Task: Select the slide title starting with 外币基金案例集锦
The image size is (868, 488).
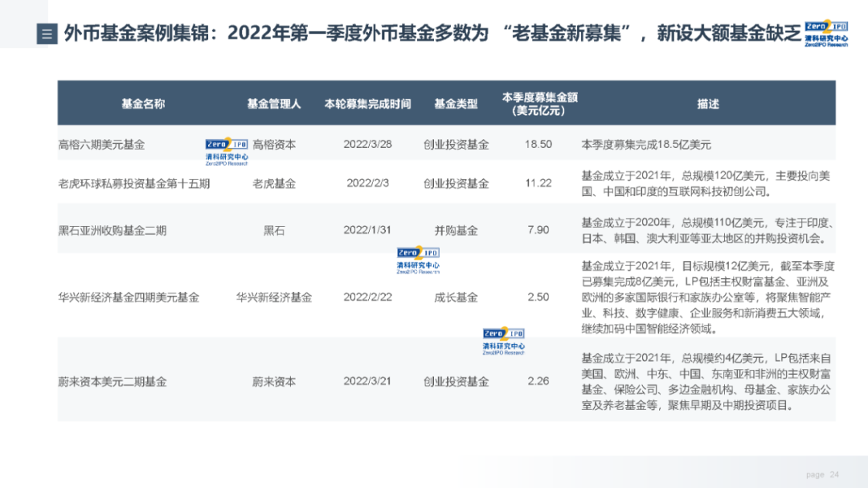Action: pyautogui.click(x=433, y=33)
